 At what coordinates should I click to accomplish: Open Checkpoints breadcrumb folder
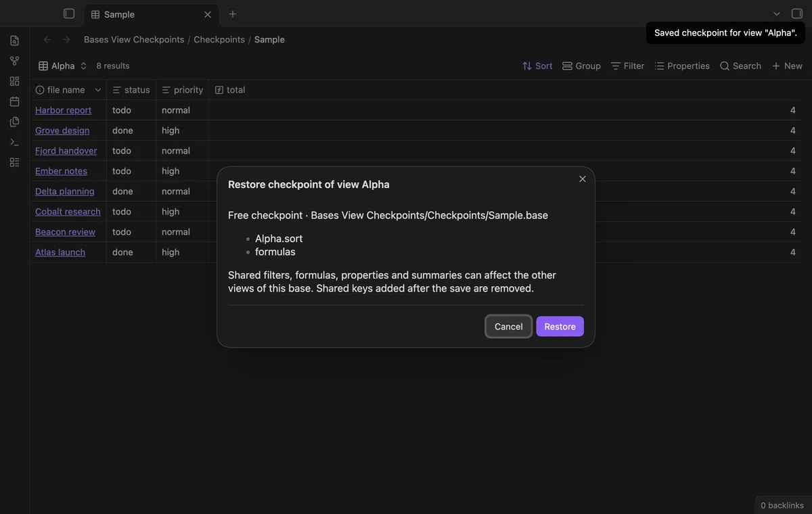click(219, 39)
